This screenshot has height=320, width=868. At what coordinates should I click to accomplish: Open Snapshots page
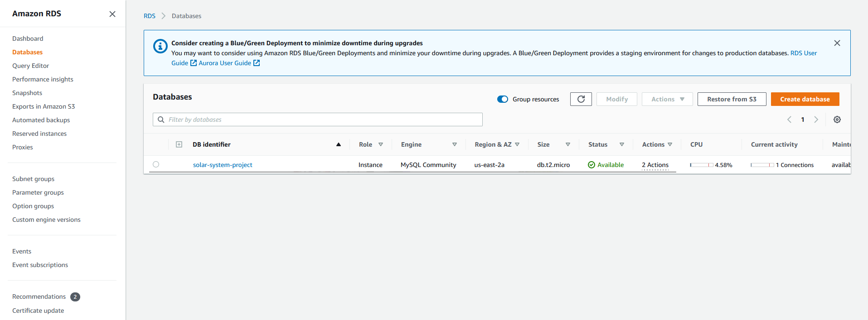[27, 93]
